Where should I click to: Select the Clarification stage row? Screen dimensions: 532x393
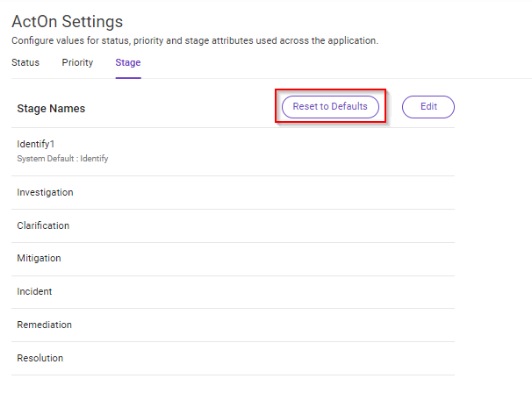[233, 225]
